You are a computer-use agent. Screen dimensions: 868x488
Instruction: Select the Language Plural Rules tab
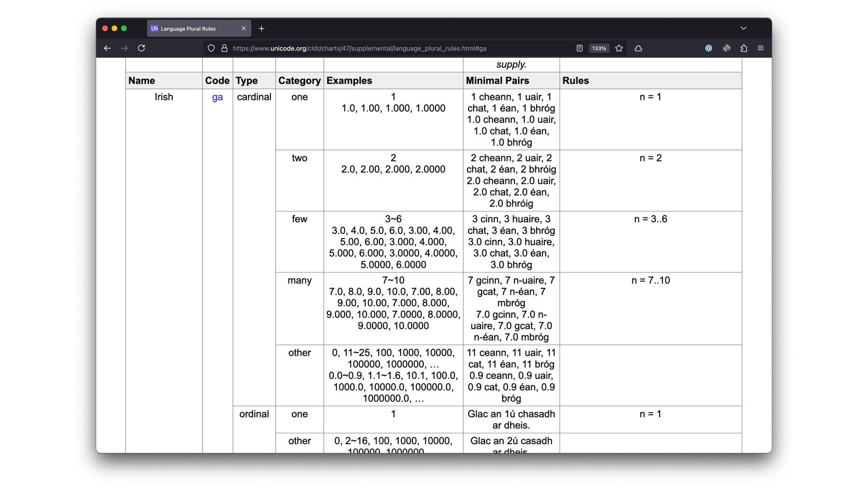pyautogui.click(x=199, y=28)
